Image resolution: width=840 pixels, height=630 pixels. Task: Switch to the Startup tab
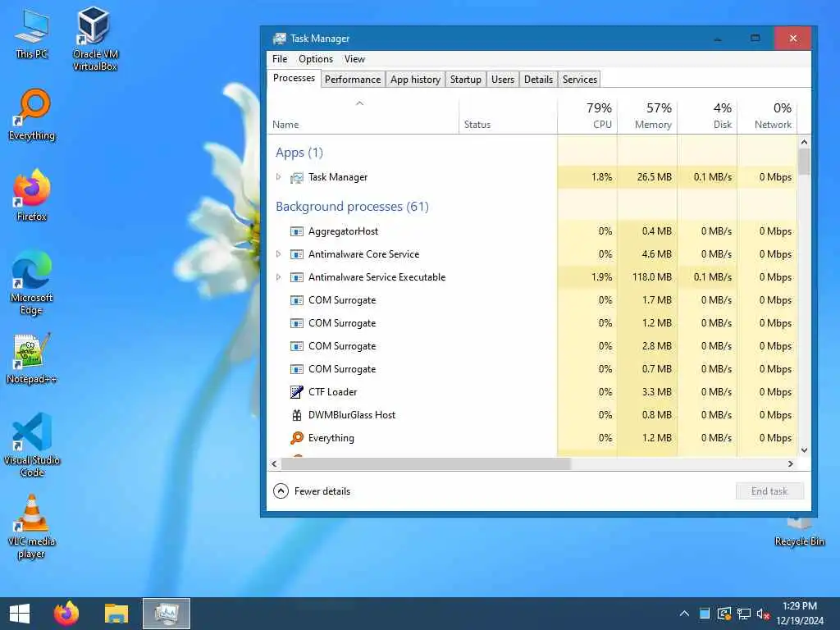(x=466, y=80)
